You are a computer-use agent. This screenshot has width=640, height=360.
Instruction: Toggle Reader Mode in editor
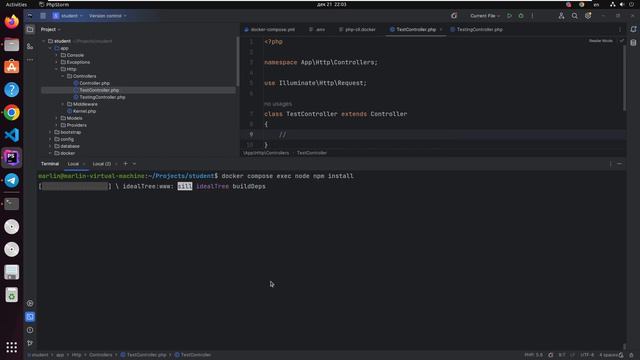[x=600, y=41]
